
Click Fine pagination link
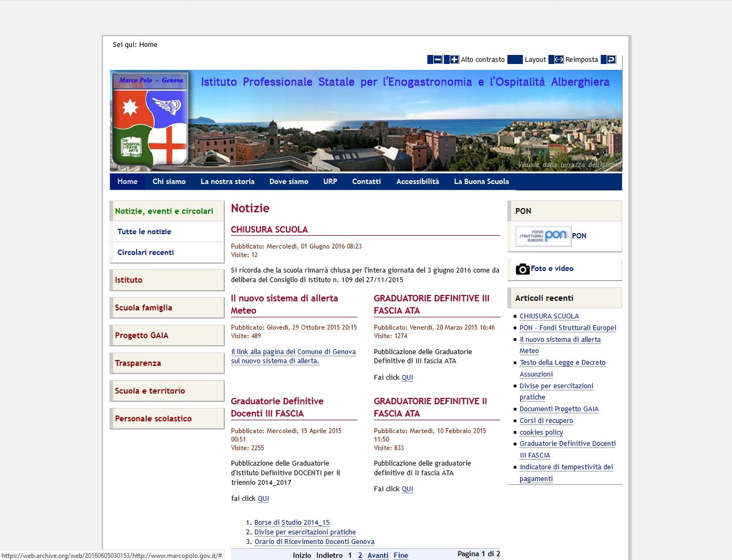point(401,555)
